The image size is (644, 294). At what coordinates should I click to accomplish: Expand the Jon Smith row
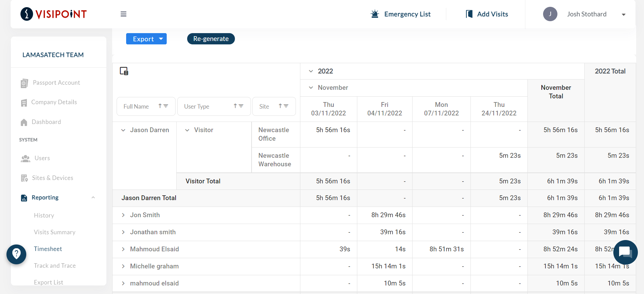pyautogui.click(x=123, y=215)
